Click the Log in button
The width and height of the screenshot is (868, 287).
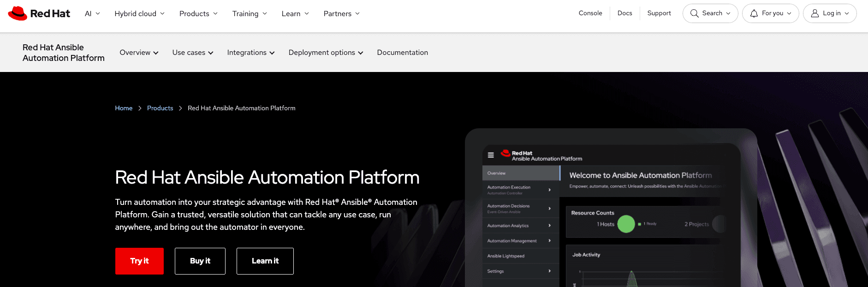point(830,13)
